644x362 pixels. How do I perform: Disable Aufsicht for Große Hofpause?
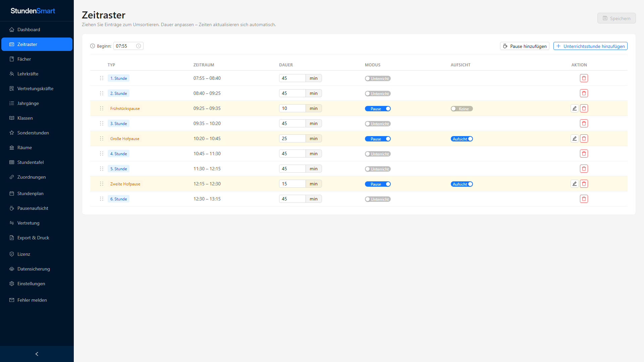point(462,139)
